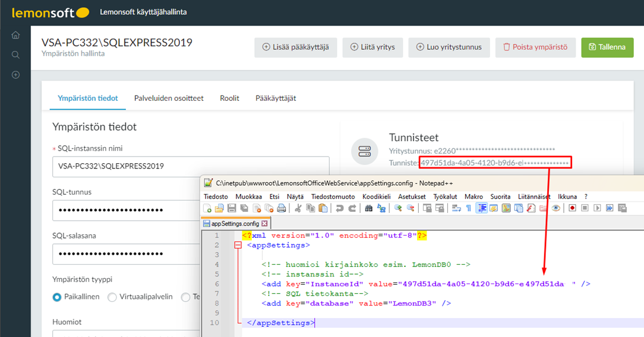Toggle Show all characters pilcrow icon

[x=469, y=208]
